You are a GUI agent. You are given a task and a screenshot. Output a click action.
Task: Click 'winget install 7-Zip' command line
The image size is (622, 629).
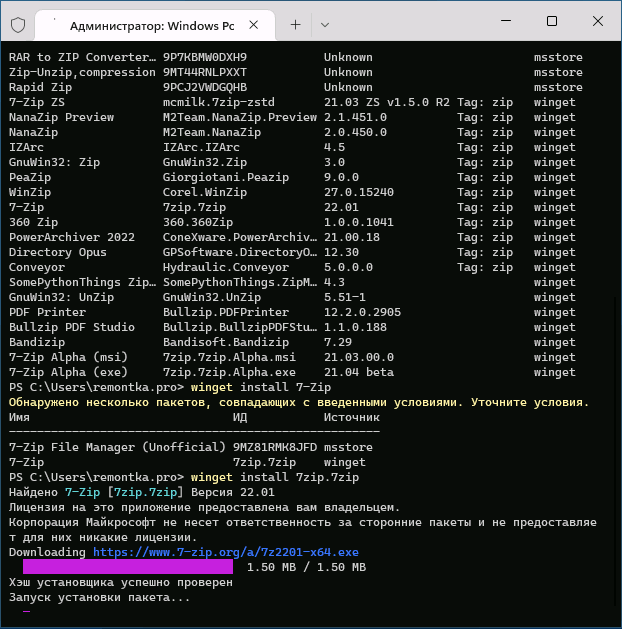[261, 387]
